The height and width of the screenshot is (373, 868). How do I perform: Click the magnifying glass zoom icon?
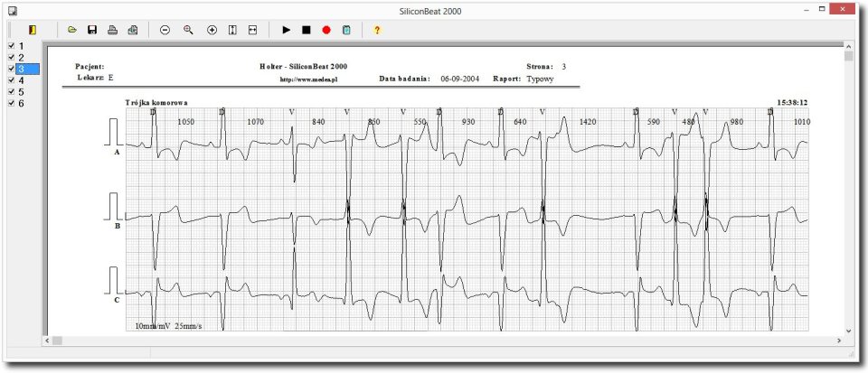[189, 30]
